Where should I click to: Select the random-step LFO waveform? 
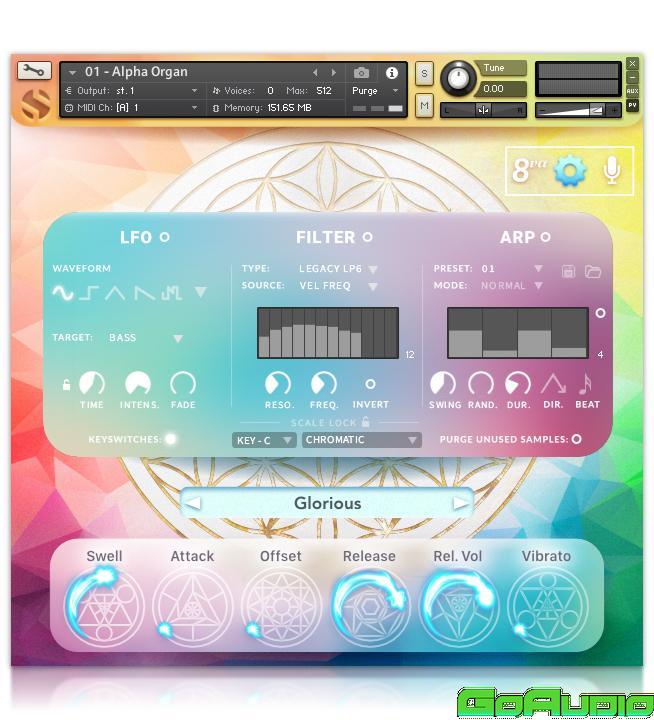[171, 292]
